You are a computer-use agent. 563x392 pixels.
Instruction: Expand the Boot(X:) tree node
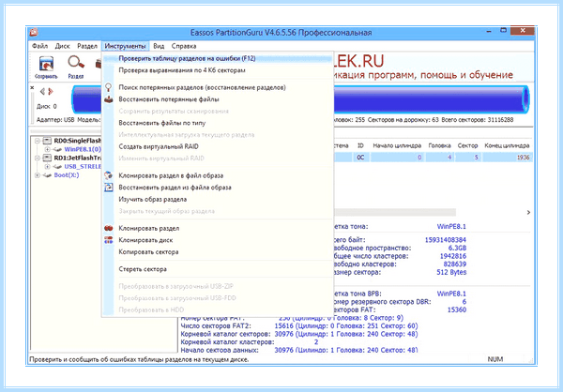pyautogui.click(x=37, y=175)
